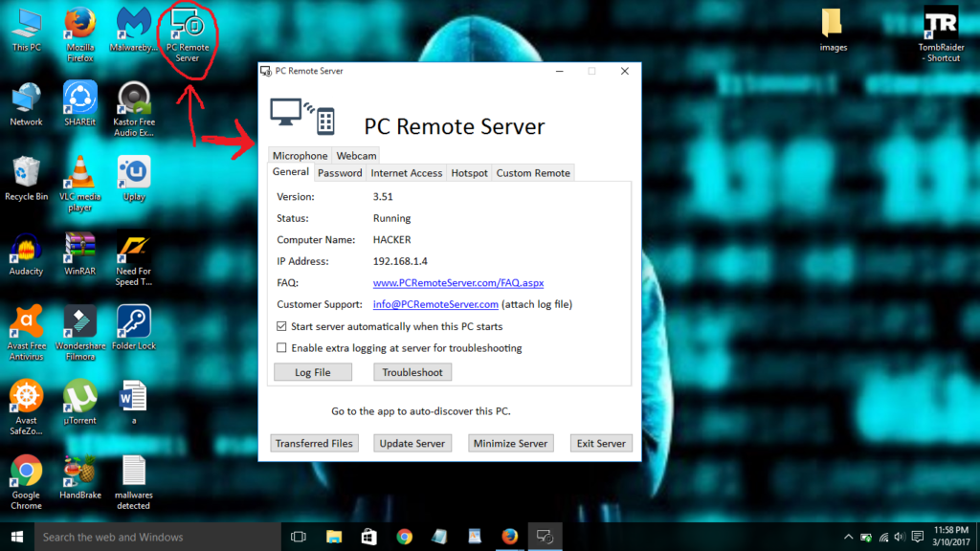Launch VLC media player shortcut
This screenshot has width=980, height=551.
[x=80, y=184]
